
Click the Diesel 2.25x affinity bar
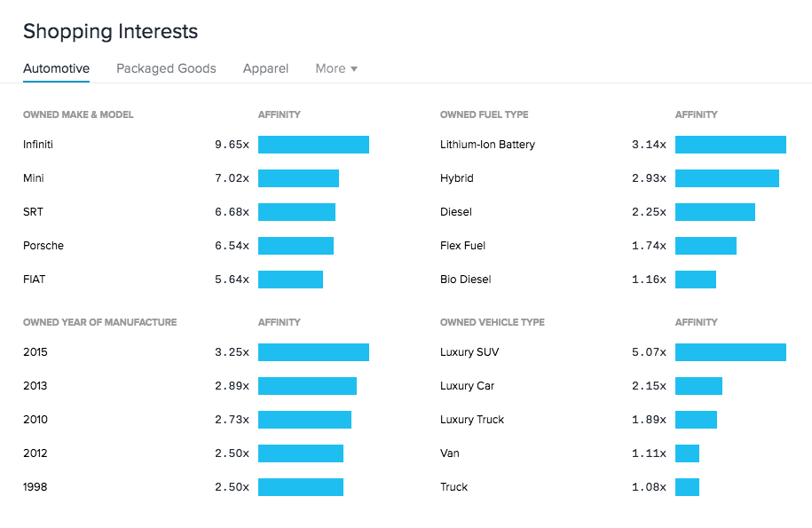[715, 212]
